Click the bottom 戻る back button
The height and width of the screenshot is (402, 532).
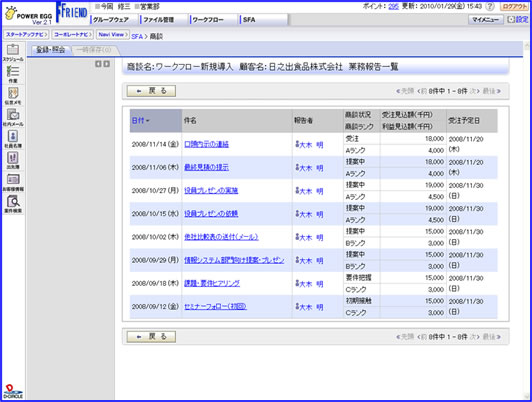pos(151,337)
